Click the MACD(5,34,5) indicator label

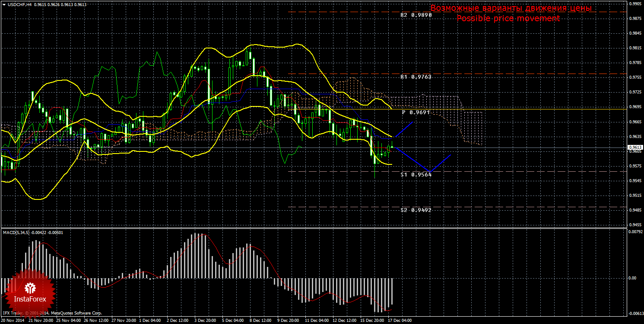[x=32, y=232]
